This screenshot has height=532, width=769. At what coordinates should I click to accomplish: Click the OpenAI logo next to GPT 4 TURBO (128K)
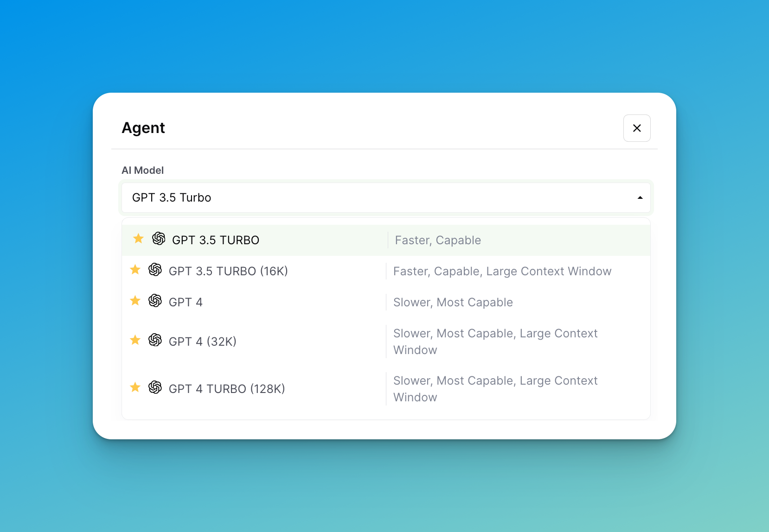[x=155, y=387]
